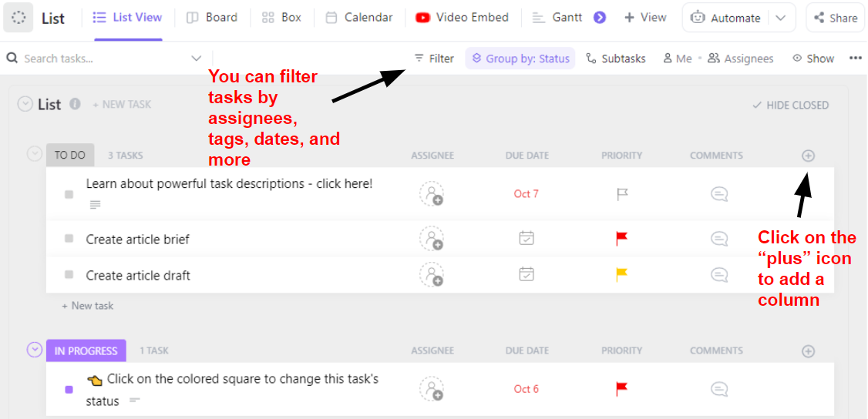Open the Filter options
Viewport: 868px width, 419px height.
tap(435, 58)
